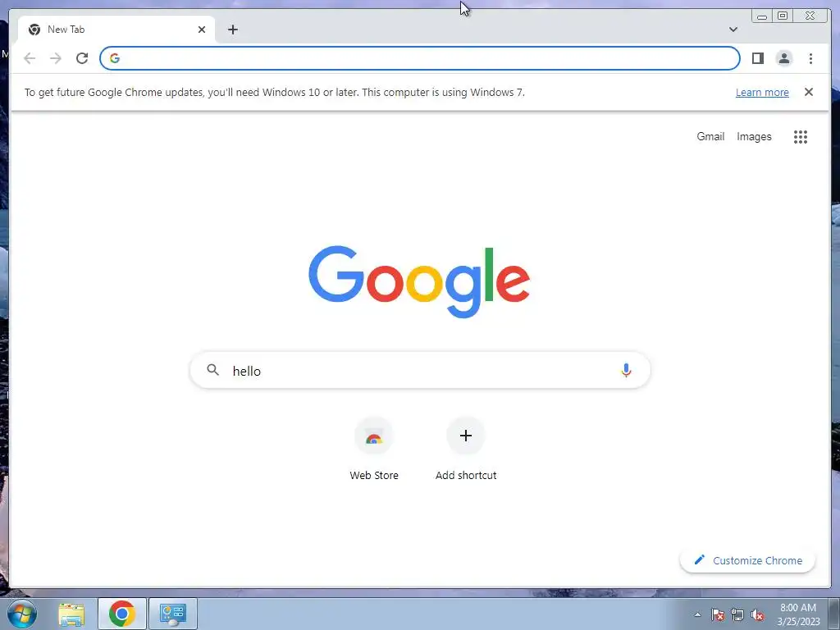This screenshot has height=630, width=840.
Task: Restore down the Chrome window
Action: click(x=783, y=16)
